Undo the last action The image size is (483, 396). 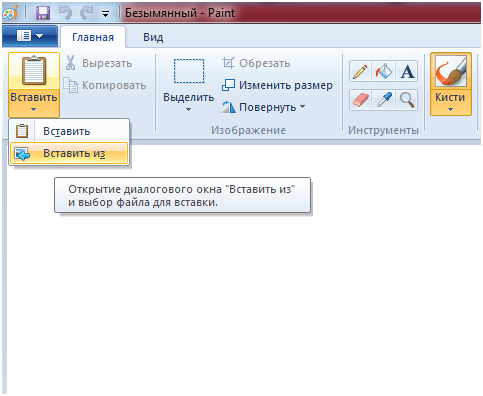[65, 13]
